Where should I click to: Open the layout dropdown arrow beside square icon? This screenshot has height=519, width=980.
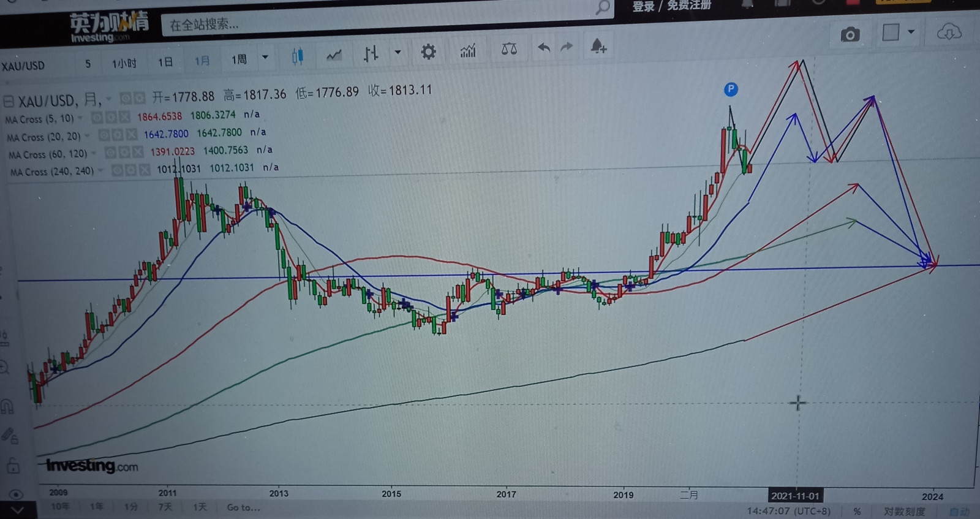(x=911, y=32)
